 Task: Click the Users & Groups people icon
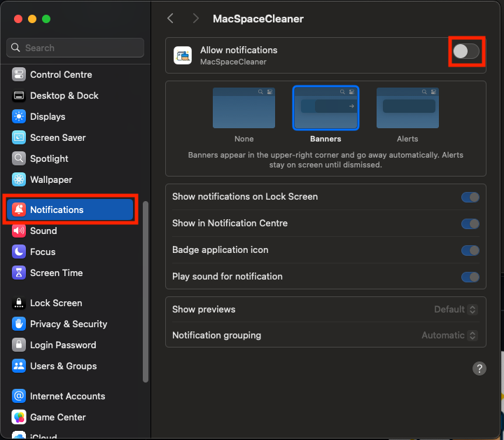(x=19, y=366)
